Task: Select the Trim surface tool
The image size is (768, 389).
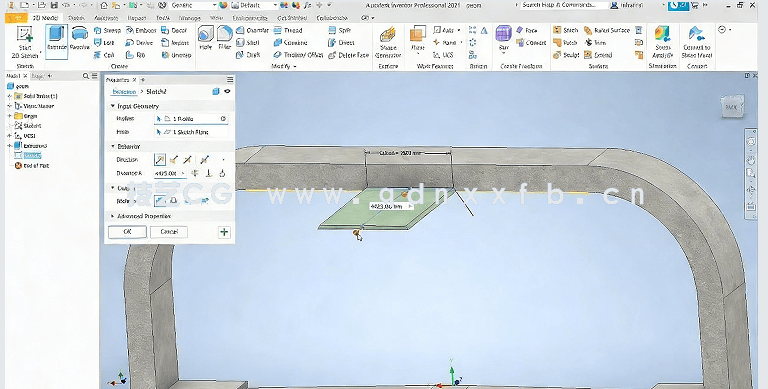Action: tap(596, 43)
